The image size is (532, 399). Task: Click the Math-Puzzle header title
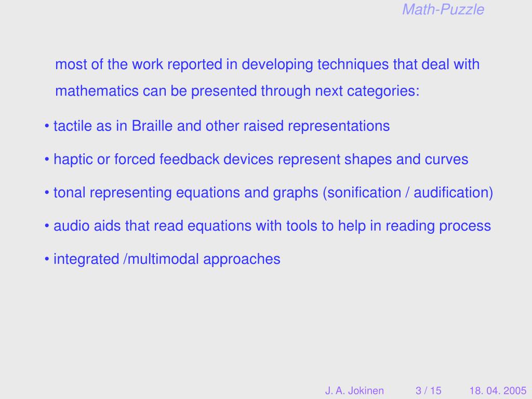tap(443, 10)
